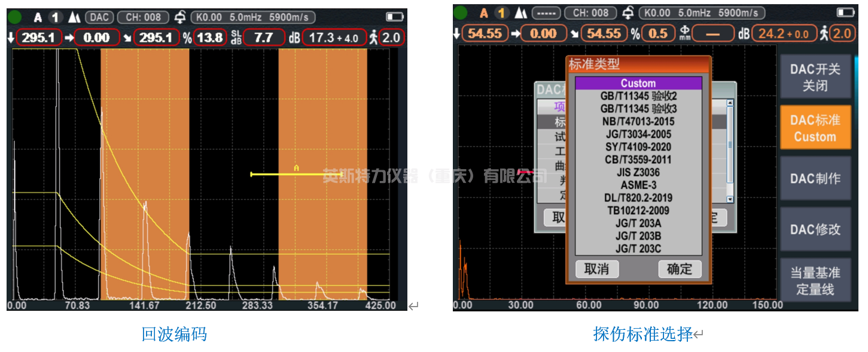Click the scroll up arrow in the DAC dialog
The height and width of the screenshot is (352, 868).
click(x=730, y=103)
